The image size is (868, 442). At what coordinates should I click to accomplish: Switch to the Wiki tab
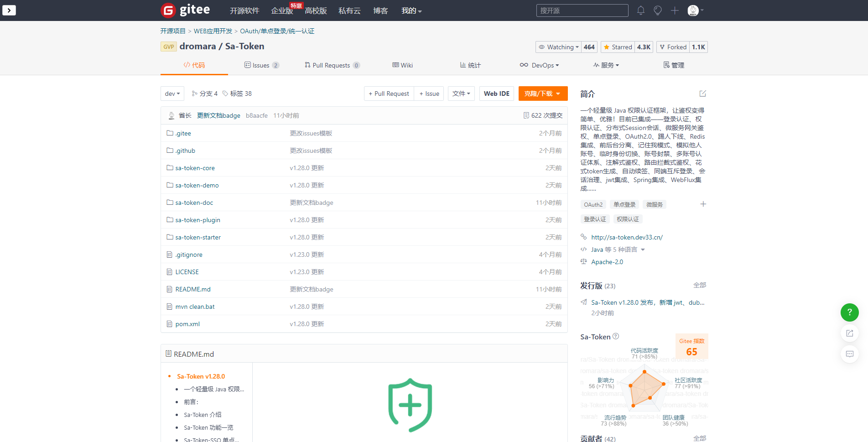402,65
